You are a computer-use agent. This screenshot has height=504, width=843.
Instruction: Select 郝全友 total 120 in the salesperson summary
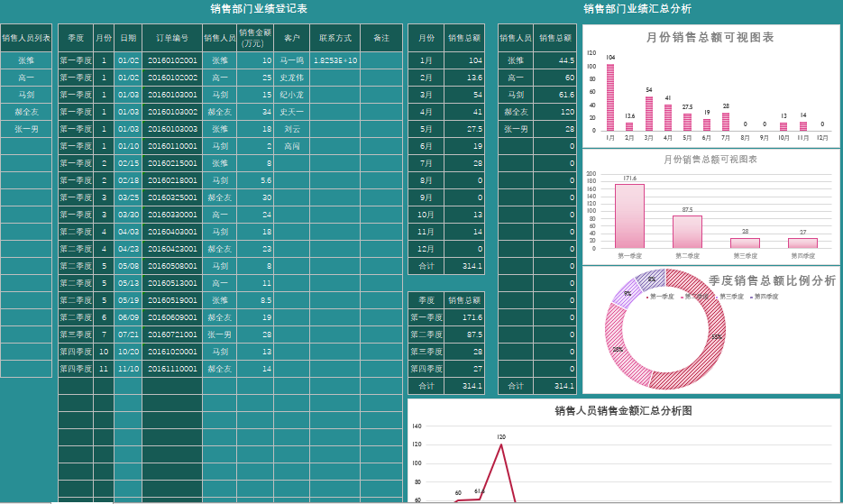pyautogui.click(x=554, y=112)
